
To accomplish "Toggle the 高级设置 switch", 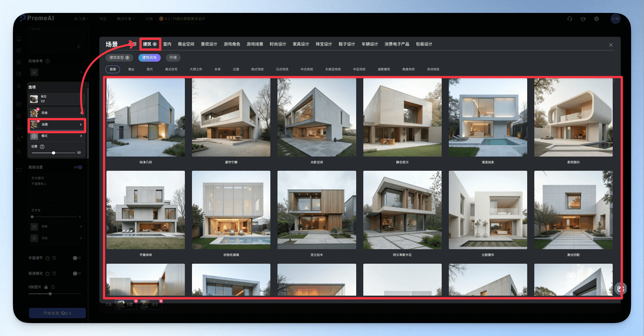I will click(78, 167).
